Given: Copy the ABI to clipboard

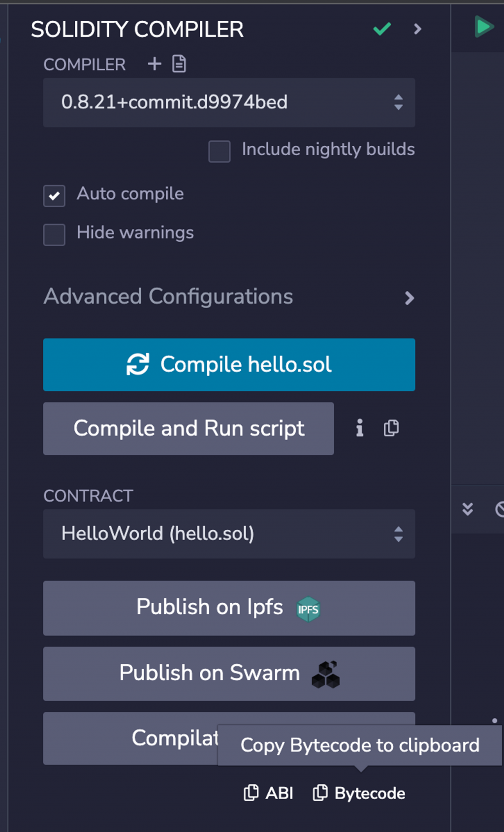Looking at the screenshot, I should coord(269,793).
